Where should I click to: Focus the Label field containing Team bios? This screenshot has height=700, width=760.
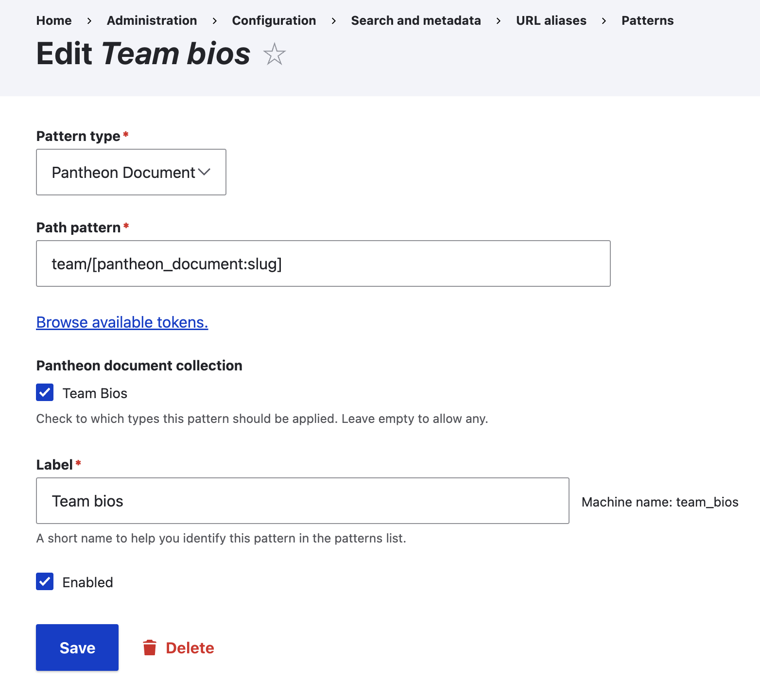click(302, 501)
